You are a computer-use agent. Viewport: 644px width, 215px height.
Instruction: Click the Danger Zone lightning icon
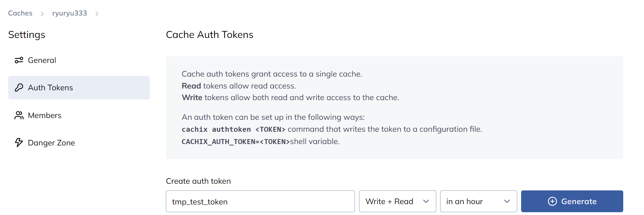click(19, 143)
